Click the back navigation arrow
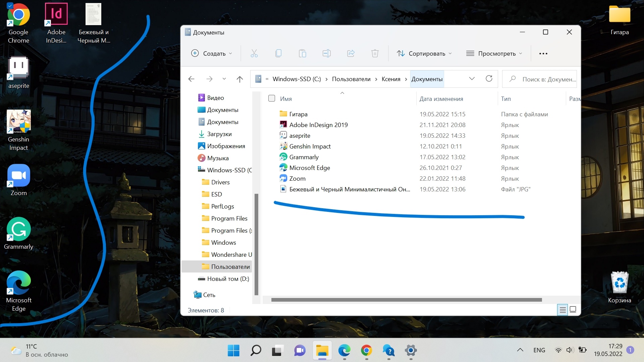 click(191, 79)
